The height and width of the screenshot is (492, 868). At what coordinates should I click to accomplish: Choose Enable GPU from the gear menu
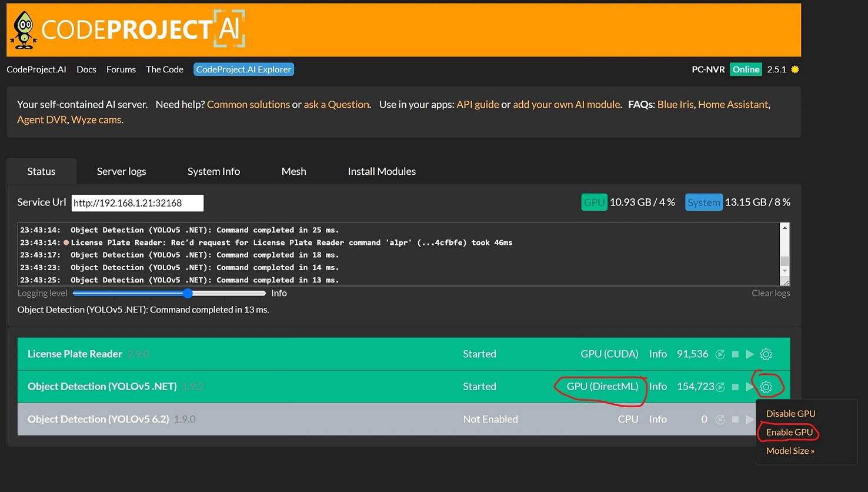(789, 432)
